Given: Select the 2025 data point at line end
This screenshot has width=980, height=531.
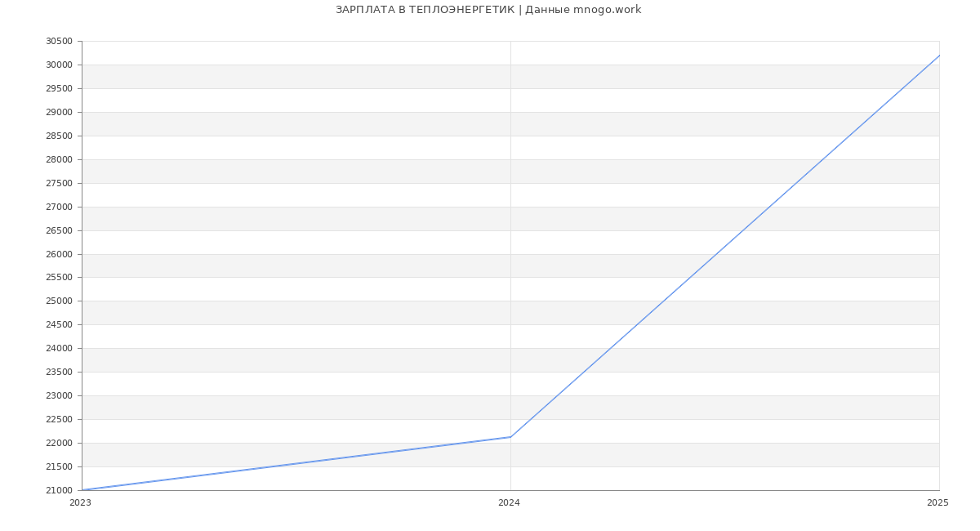Looking at the screenshot, I should [x=939, y=56].
